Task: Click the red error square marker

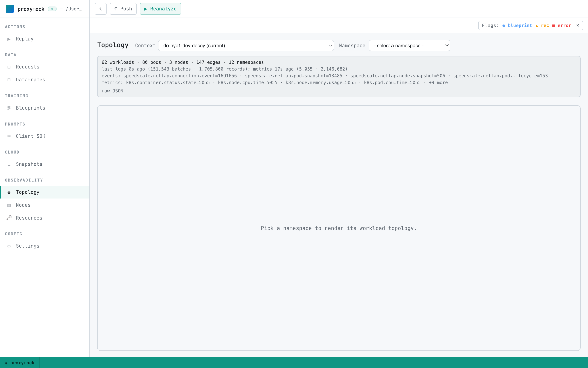Action: [x=553, y=26]
